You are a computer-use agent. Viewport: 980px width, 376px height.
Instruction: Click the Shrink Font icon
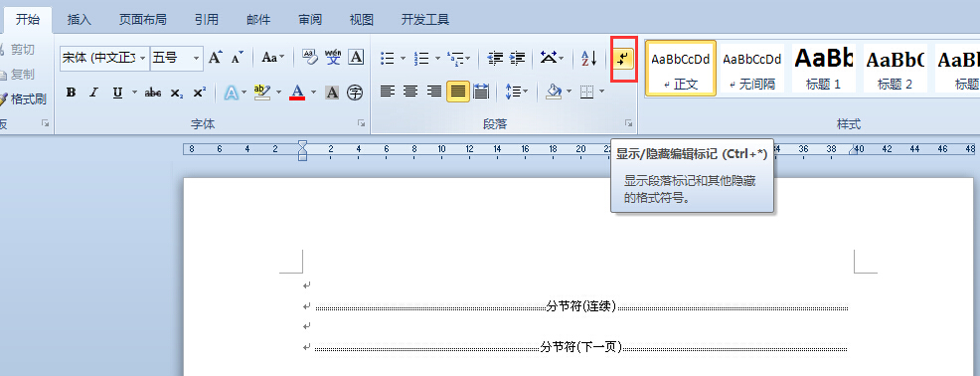tap(237, 58)
